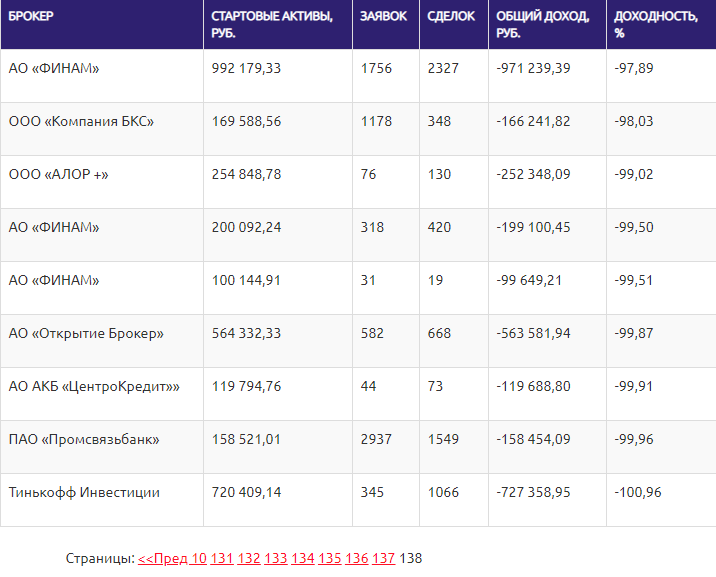Click starting assets value 564 332,33
The image size is (716, 577).
(246, 333)
